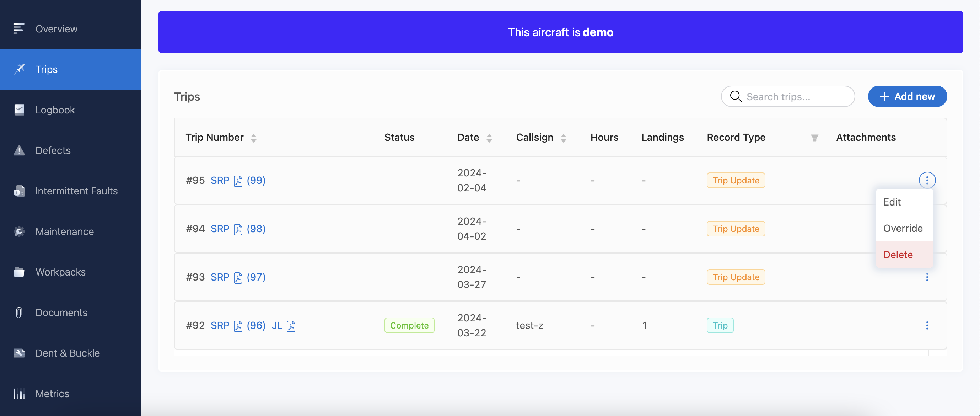
Task: Choose Override from the context menu
Action: (x=904, y=228)
